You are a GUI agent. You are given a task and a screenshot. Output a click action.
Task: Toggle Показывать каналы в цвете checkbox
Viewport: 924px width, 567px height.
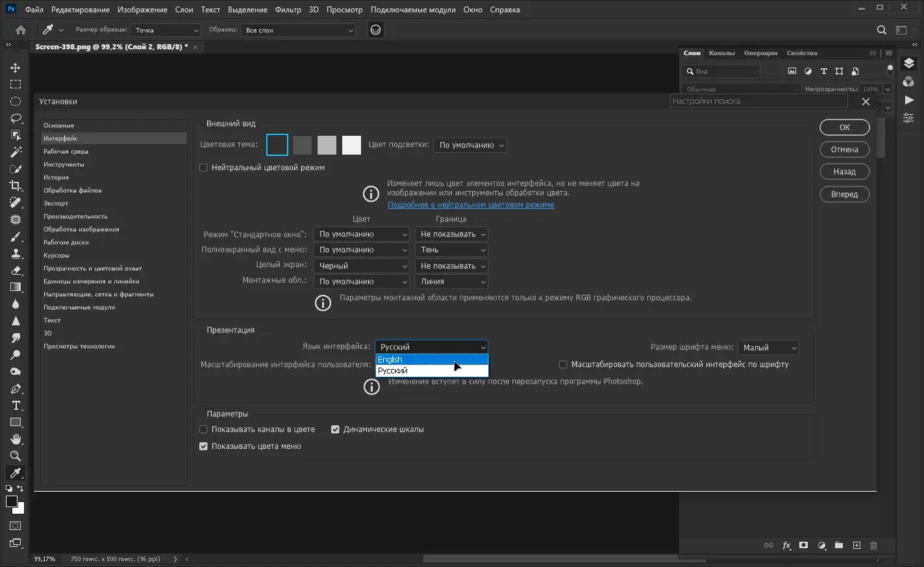click(x=203, y=429)
